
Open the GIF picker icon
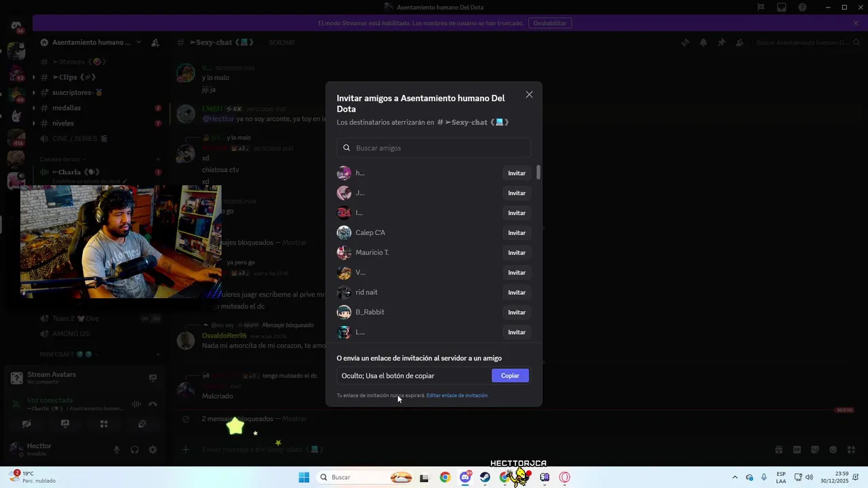pos(797,449)
